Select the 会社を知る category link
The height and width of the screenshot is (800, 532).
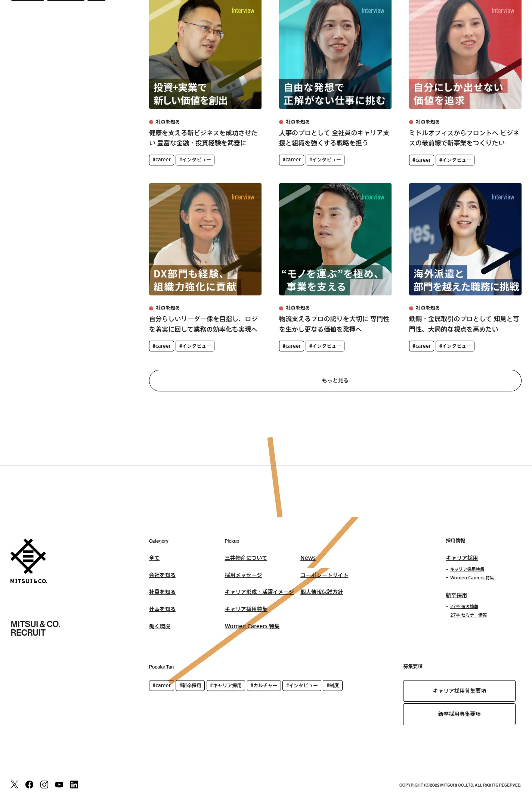click(162, 575)
